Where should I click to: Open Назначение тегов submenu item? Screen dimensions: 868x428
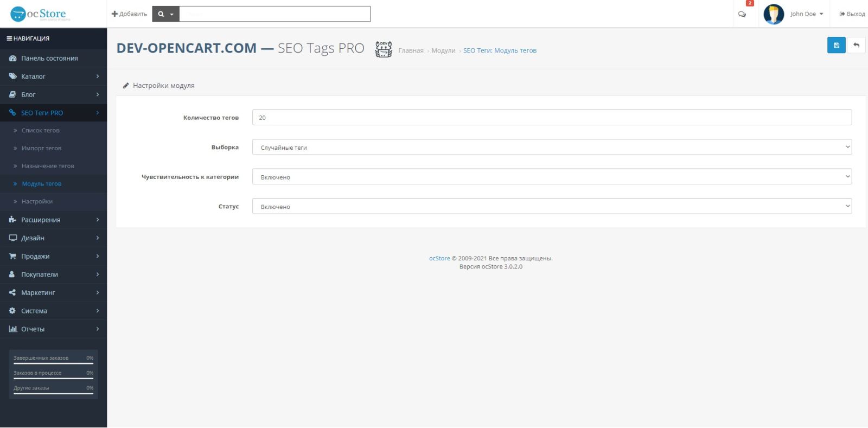pyautogui.click(x=53, y=166)
